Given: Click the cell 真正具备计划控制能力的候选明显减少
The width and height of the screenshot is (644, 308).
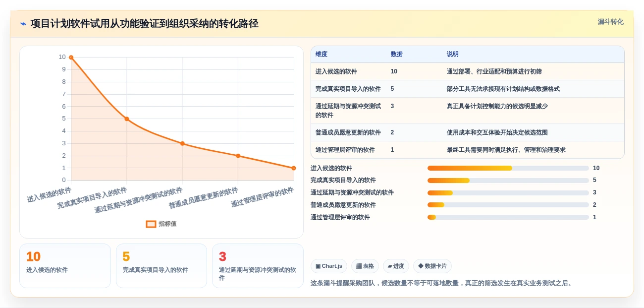Looking at the screenshot, I should coord(497,106).
